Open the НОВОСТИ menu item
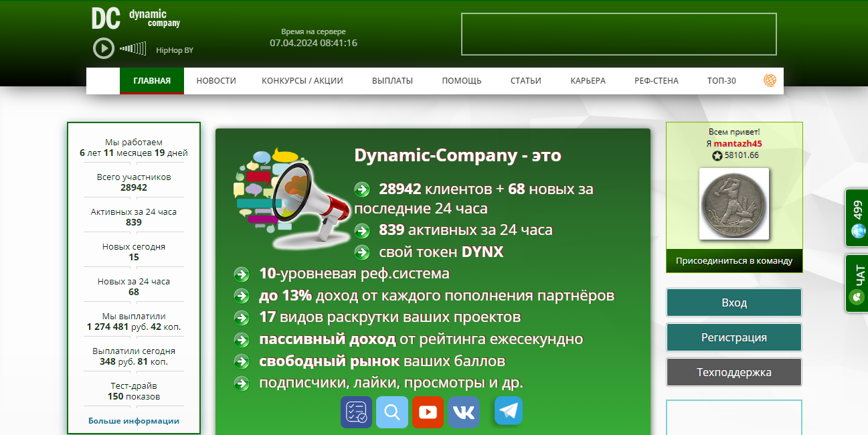Screen dimensions: 868x435 click(x=216, y=81)
